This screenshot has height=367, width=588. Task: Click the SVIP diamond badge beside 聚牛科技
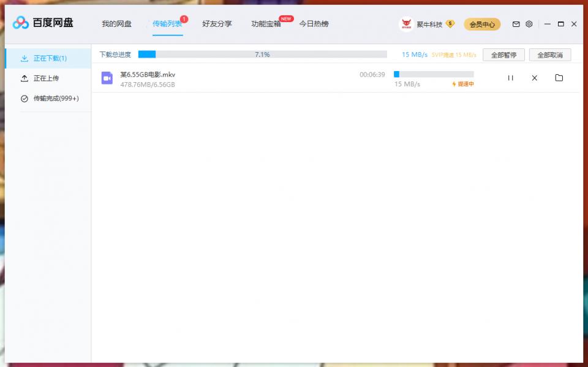tap(449, 24)
